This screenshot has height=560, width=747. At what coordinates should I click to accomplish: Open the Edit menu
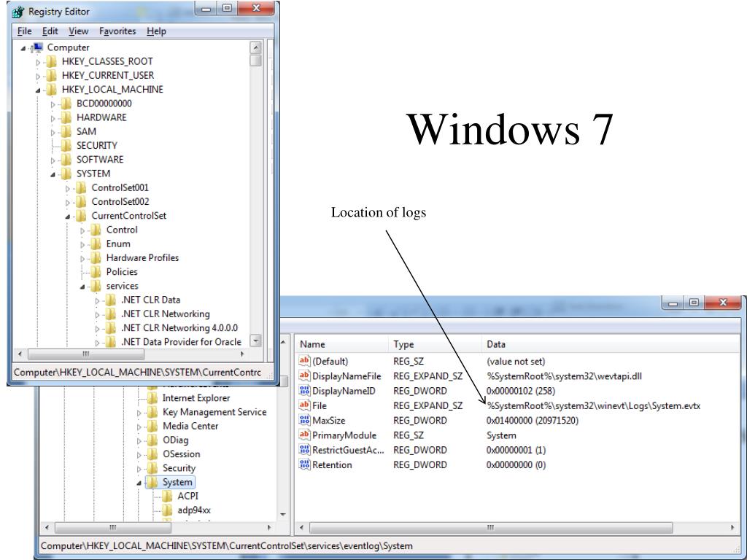tap(50, 31)
